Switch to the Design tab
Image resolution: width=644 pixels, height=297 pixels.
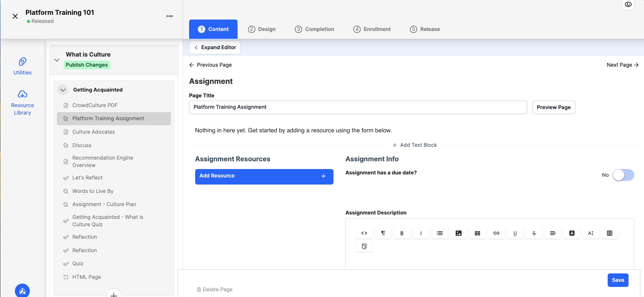262,29
